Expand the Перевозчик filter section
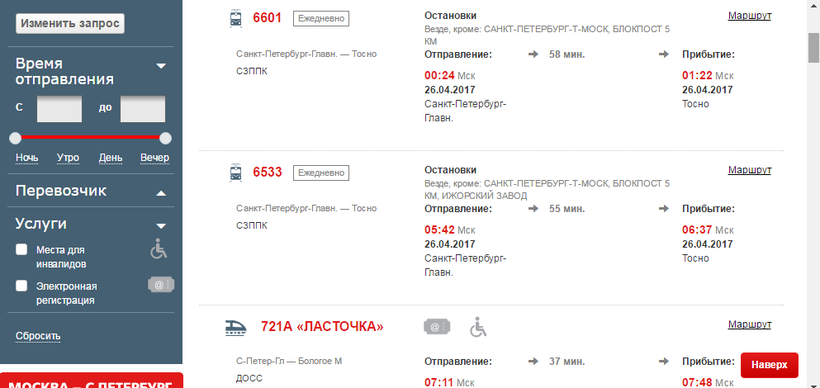Screen dimensions: 820x388 point(162,193)
